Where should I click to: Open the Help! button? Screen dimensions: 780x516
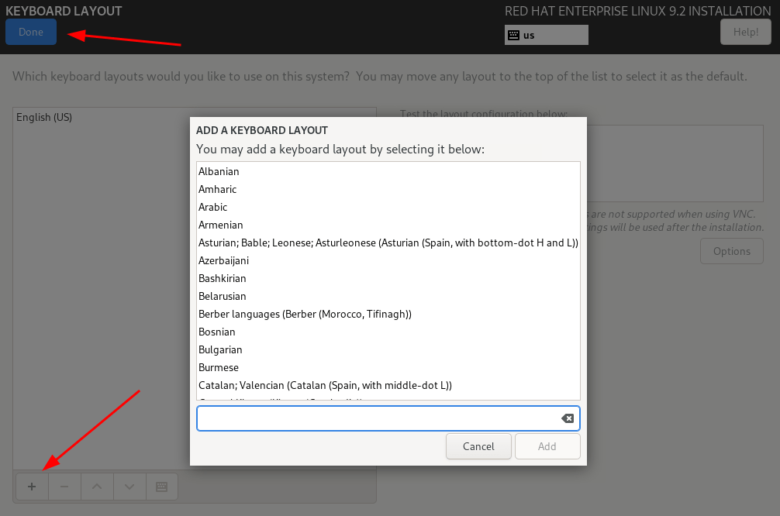pos(745,32)
